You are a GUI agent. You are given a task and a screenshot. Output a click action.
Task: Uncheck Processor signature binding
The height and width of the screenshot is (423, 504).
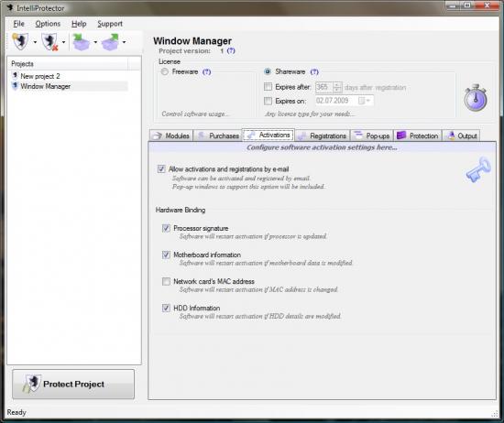pos(166,228)
